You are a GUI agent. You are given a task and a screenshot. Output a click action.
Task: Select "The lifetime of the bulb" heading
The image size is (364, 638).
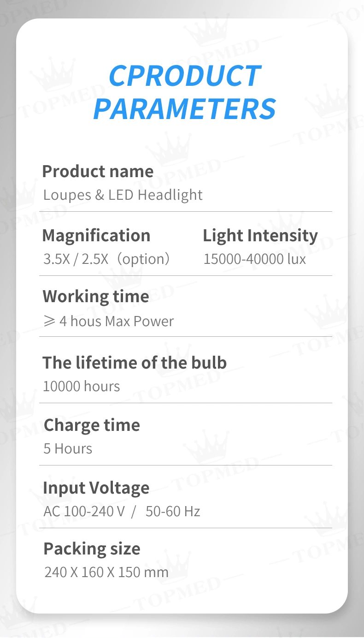(x=135, y=363)
